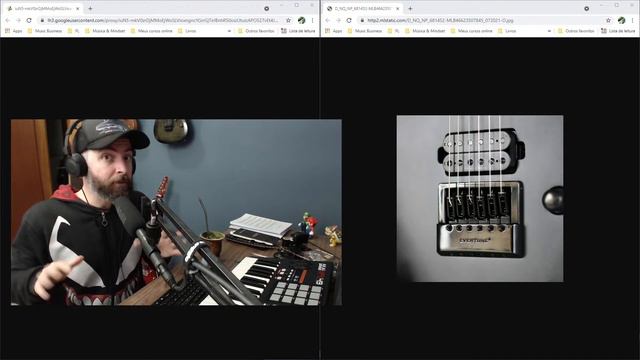Close the googleusercontent tab in left window
Image resolution: width=640 pixels, height=360 pixels.
tap(78, 8)
